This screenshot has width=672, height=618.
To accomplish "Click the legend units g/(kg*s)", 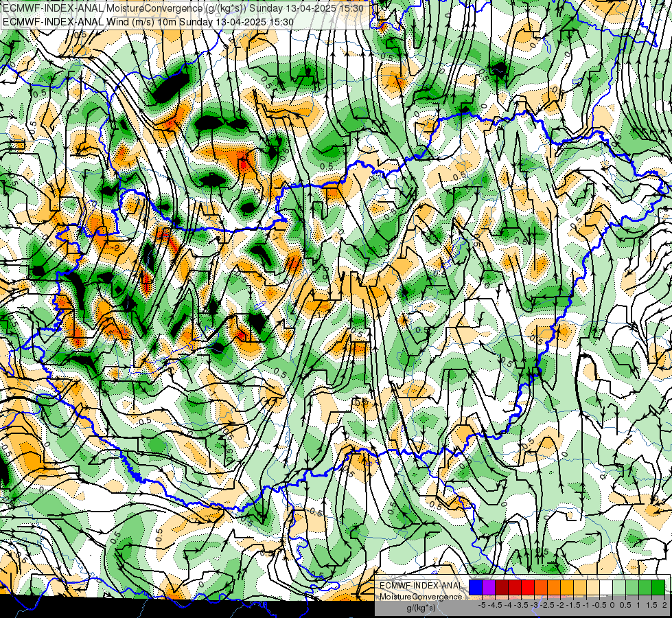I will coord(421,608).
